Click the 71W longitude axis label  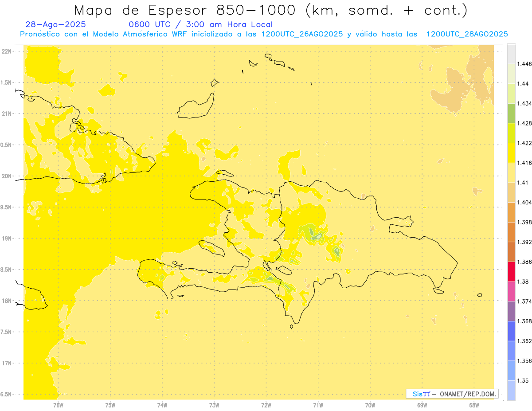[x=318, y=405]
